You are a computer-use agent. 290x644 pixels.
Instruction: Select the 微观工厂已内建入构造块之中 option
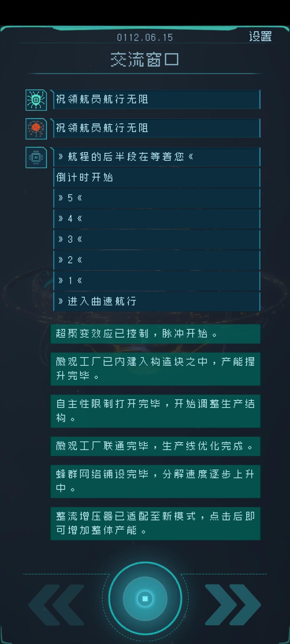tap(155, 369)
